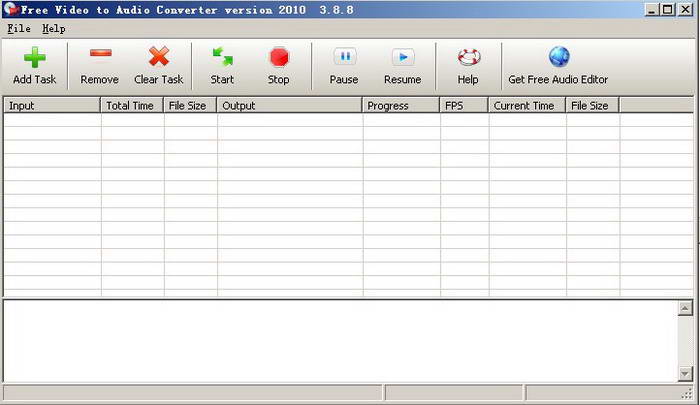Open the File menu

[x=19, y=29]
